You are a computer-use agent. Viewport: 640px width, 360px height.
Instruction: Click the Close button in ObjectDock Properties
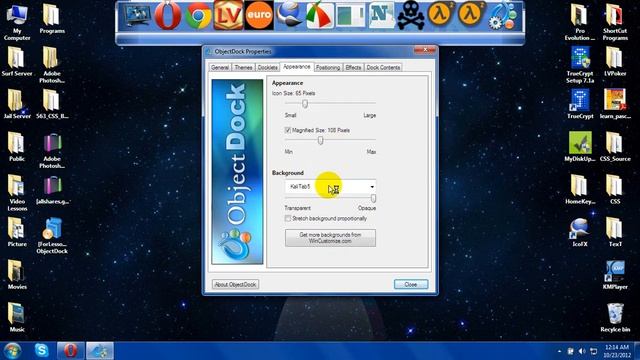tap(411, 284)
